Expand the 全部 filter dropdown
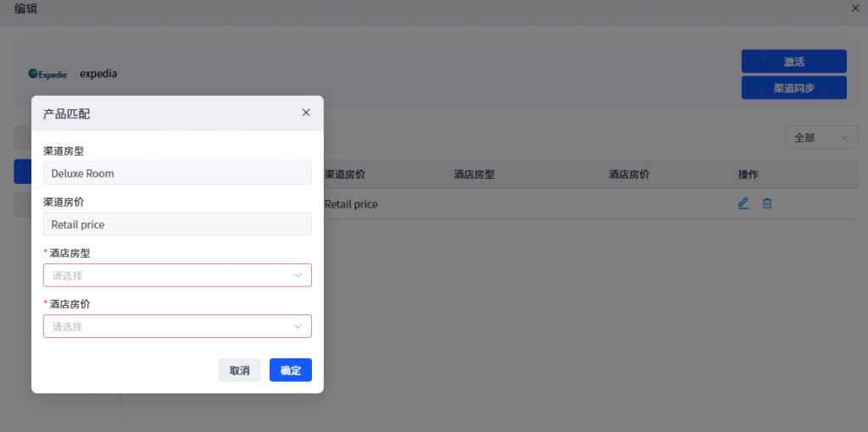 [x=821, y=137]
